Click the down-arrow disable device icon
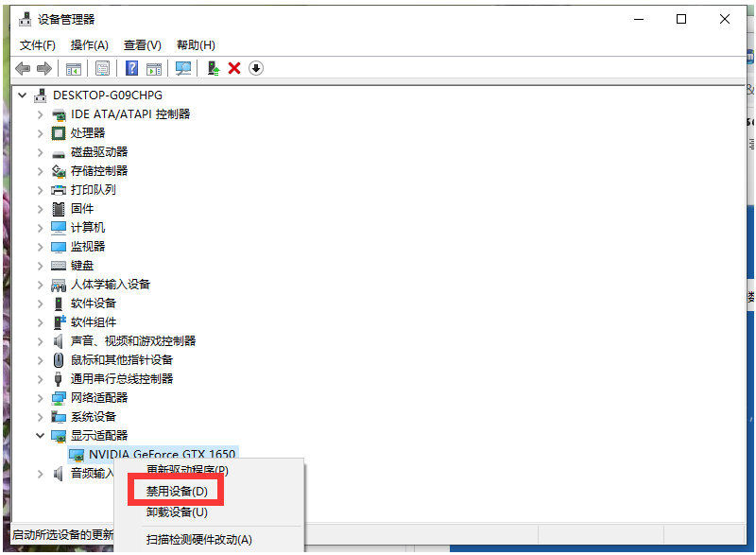Screen dimensions: 756x555 (256, 68)
